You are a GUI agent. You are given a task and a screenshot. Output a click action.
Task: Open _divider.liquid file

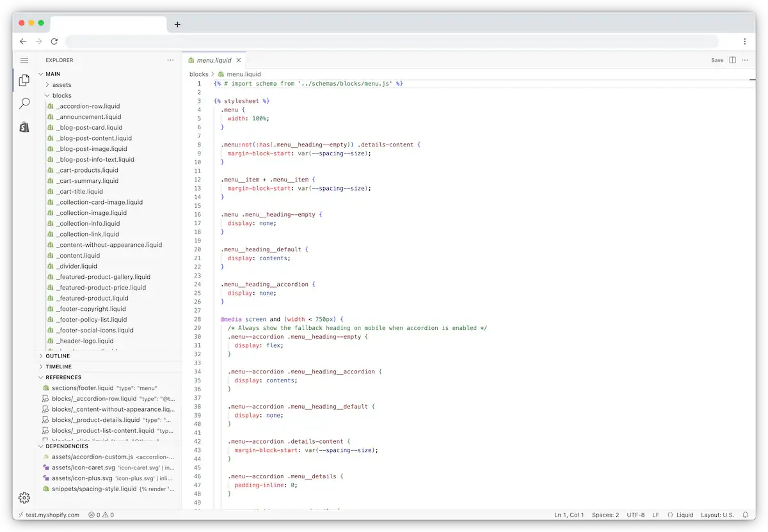pos(77,266)
